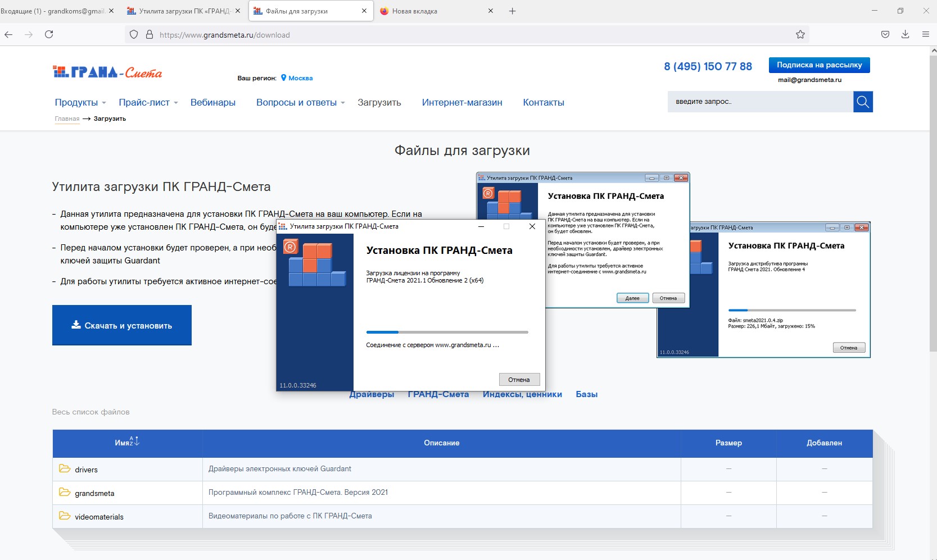The width and height of the screenshot is (937, 560).
Task: Click the Скачать и установить button
Action: 122,325
